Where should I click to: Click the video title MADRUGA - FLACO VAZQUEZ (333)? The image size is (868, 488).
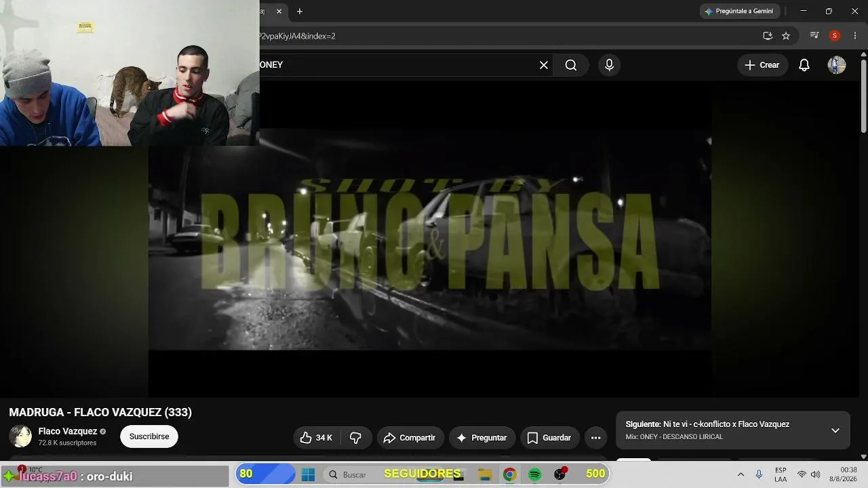[100, 412]
